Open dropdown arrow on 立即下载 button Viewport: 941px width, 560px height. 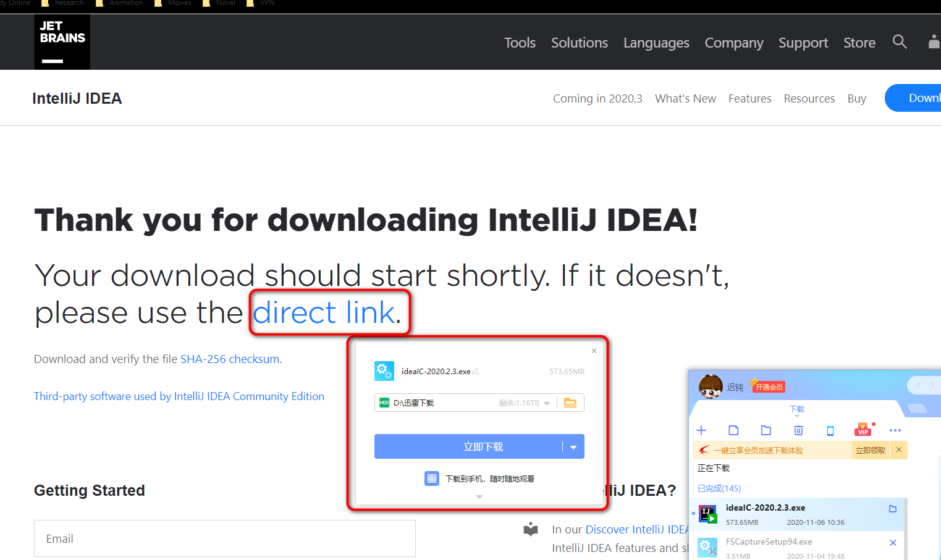click(573, 447)
